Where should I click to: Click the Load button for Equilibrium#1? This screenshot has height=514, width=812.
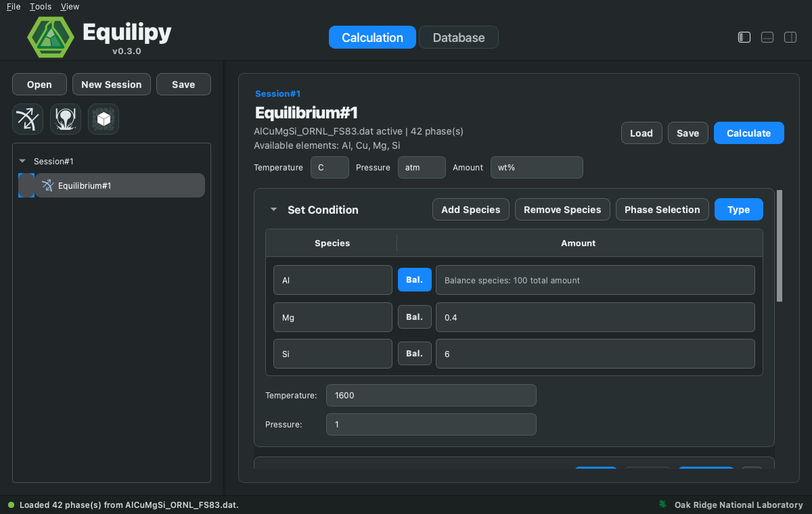click(x=641, y=133)
